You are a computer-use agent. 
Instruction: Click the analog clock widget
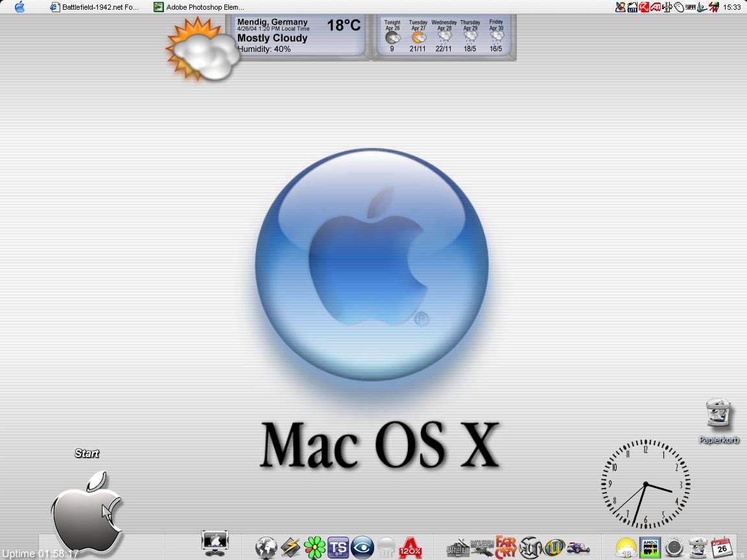click(x=646, y=484)
